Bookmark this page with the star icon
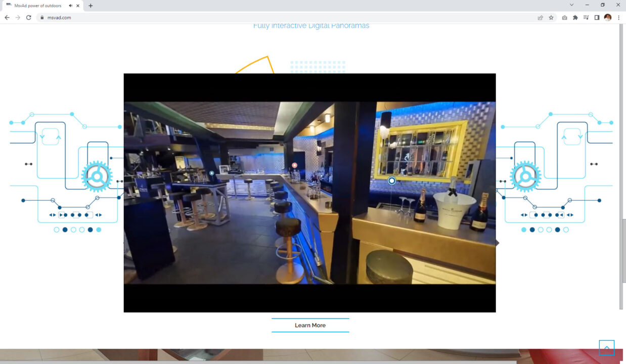The height and width of the screenshot is (364, 626). tap(551, 17)
